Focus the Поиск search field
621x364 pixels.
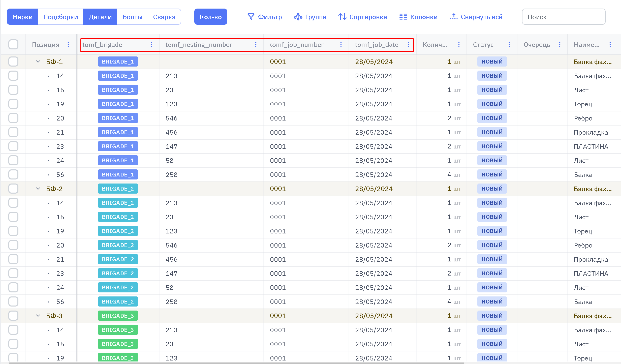click(x=564, y=17)
